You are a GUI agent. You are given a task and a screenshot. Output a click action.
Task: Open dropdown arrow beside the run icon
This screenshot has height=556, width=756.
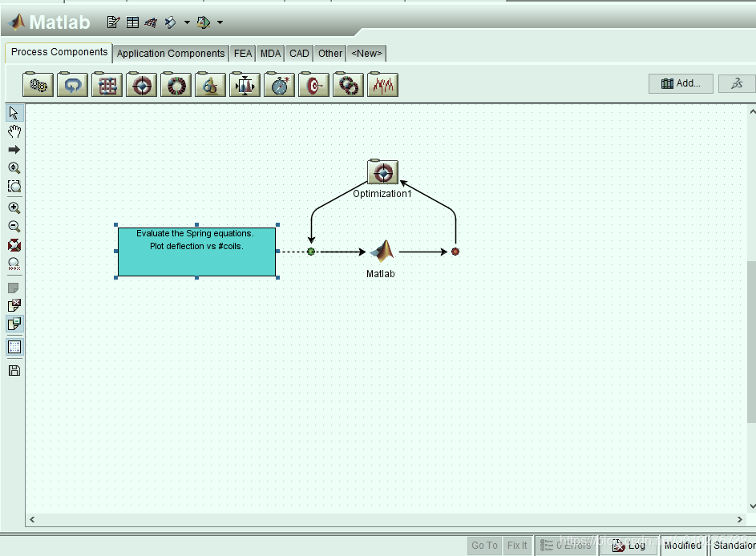coord(187,22)
